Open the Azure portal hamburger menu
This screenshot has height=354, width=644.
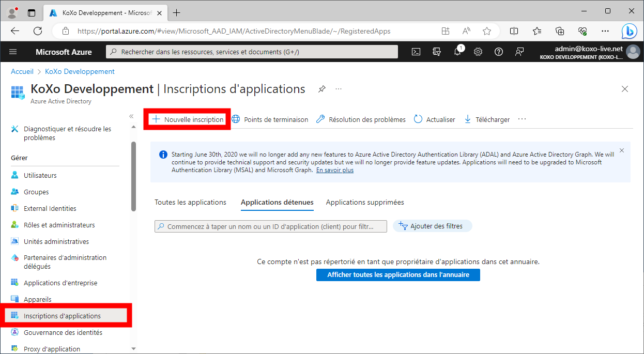tap(13, 52)
